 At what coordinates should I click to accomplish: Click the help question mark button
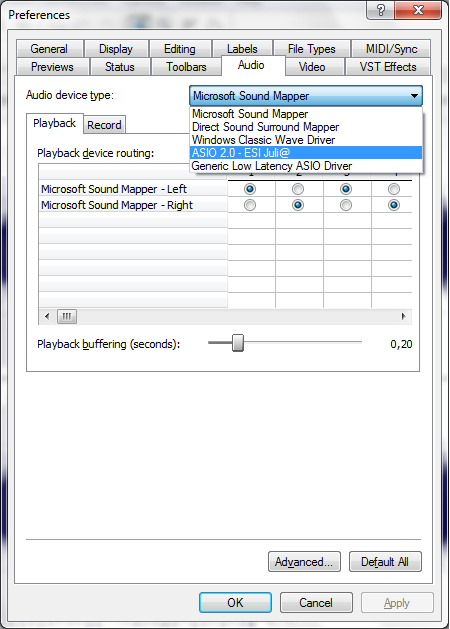380,10
